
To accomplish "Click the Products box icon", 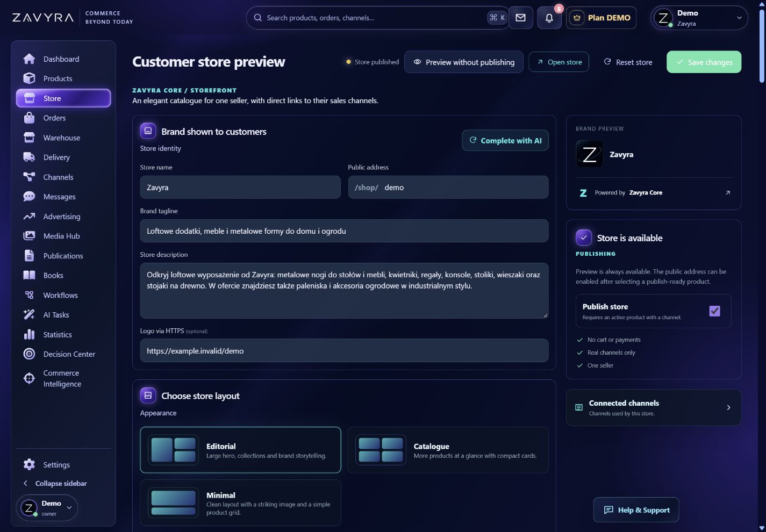I will [29, 78].
